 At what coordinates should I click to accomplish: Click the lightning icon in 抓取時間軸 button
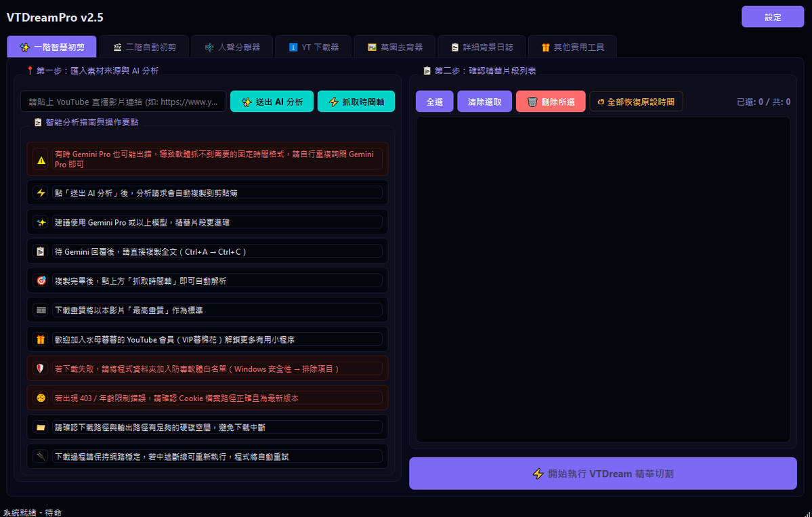334,102
